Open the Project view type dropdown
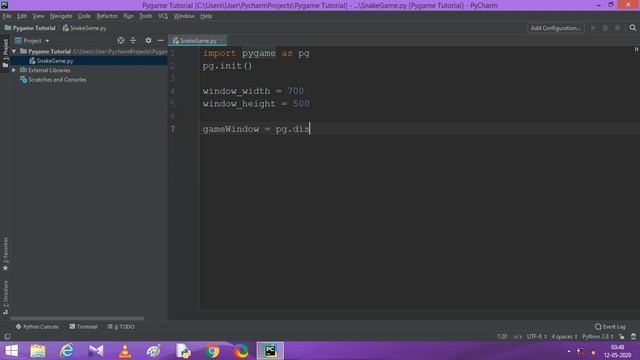The width and height of the screenshot is (640, 360). (x=32, y=41)
